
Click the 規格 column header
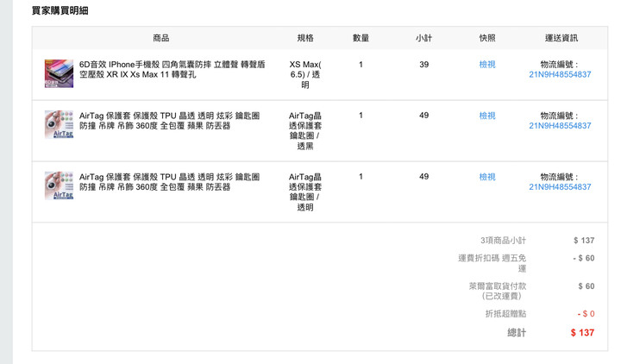coord(305,38)
